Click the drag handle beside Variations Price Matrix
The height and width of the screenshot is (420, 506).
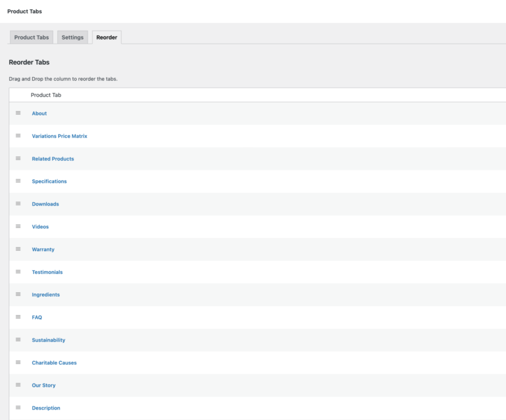18,136
